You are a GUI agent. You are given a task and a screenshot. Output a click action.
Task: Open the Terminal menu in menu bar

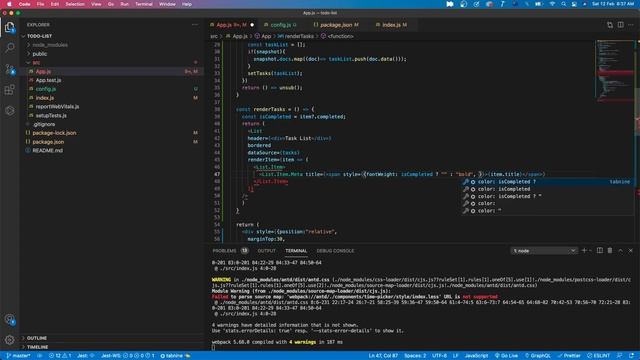[x=144, y=4]
